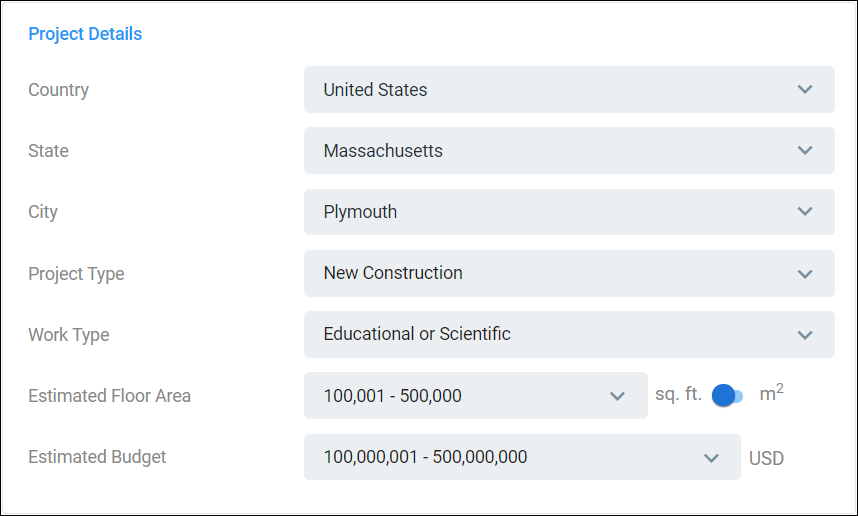
Task: Click the Project Type chevron arrow
Action: pos(804,274)
